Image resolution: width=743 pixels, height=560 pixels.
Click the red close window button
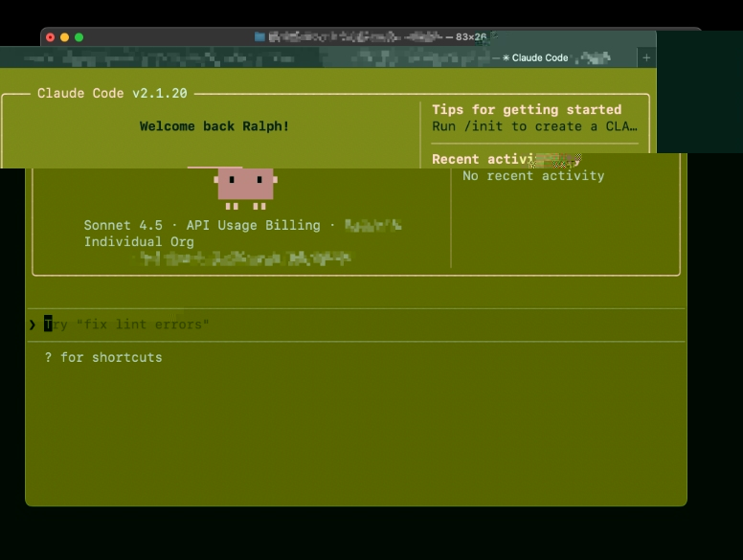click(50, 37)
